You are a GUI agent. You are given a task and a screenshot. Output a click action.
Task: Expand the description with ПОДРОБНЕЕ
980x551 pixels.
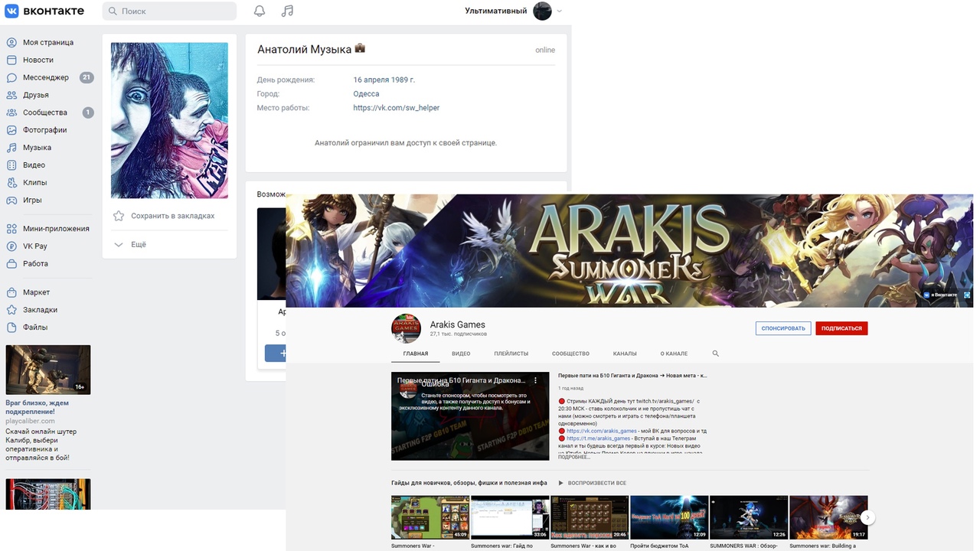point(574,457)
